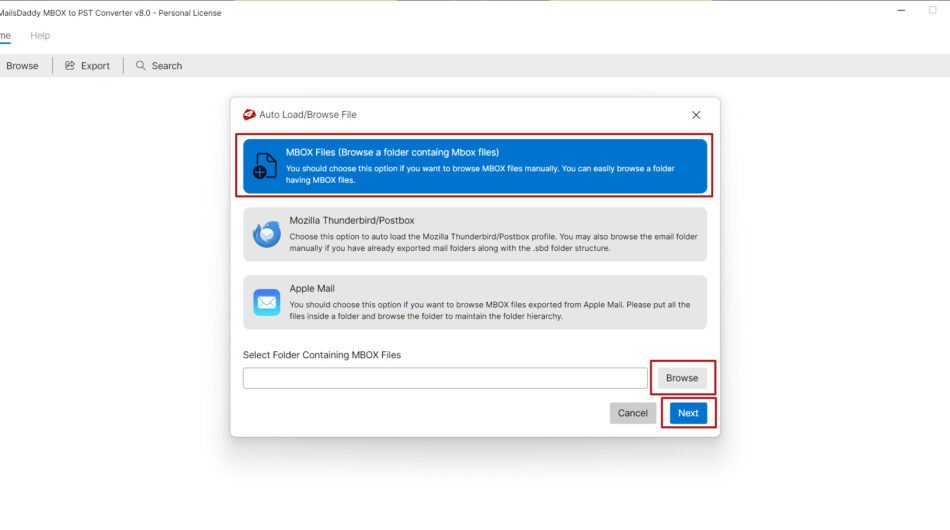Click the MBOX file-add icon

265,166
